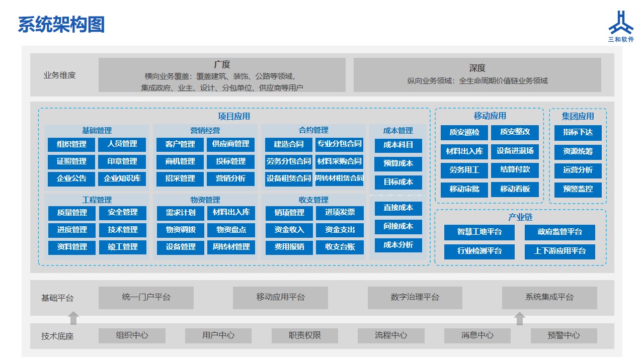Open the 证照管理 module
Image resolution: width=644 pixels, height=362 pixels.
(x=71, y=161)
